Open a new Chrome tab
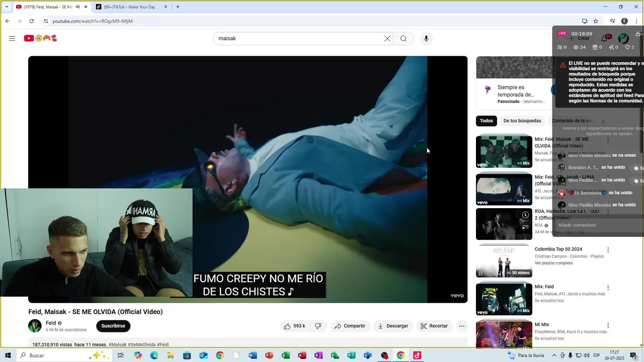644x362 pixels. (x=178, y=7)
